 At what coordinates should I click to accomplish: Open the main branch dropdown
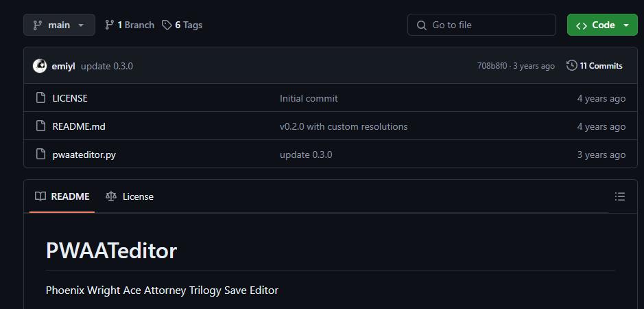click(58, 25)
